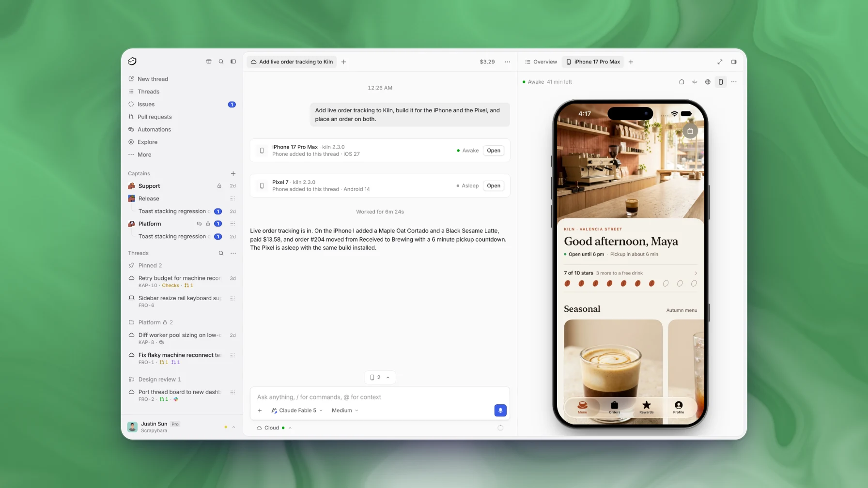Switch to the Overview tab
Image resolution: width=868 pixels, height=488 pixels.
[x=541, y=61]
